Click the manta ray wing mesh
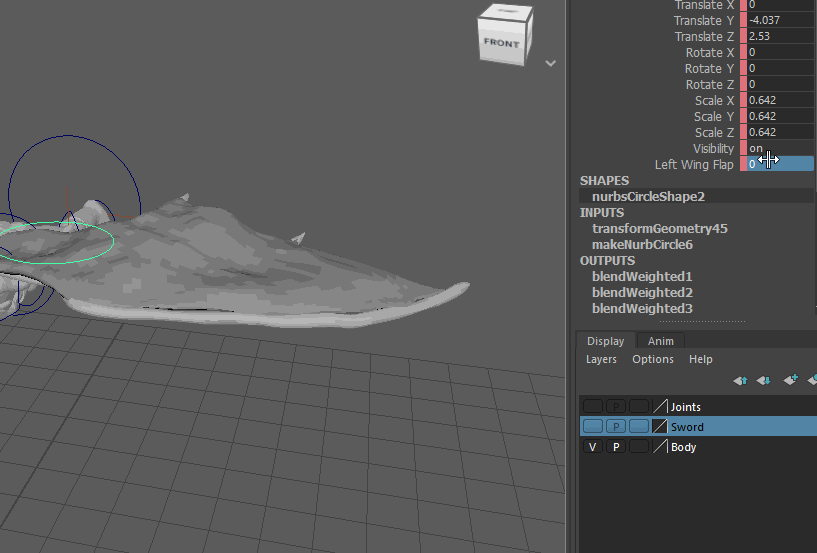This screenshot has height=553, width=817. pyautogui.click(x=250, y=266)
